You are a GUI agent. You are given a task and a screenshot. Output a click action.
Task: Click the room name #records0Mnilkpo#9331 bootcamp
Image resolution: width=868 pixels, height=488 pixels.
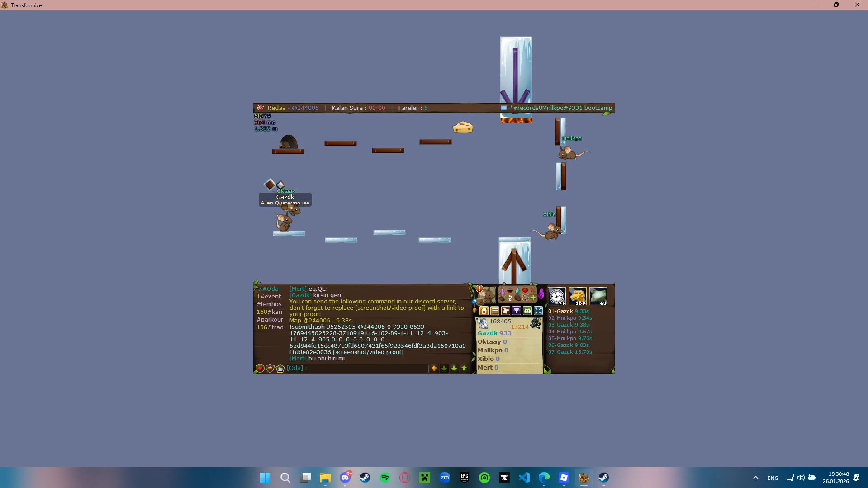tap(561, 108)
